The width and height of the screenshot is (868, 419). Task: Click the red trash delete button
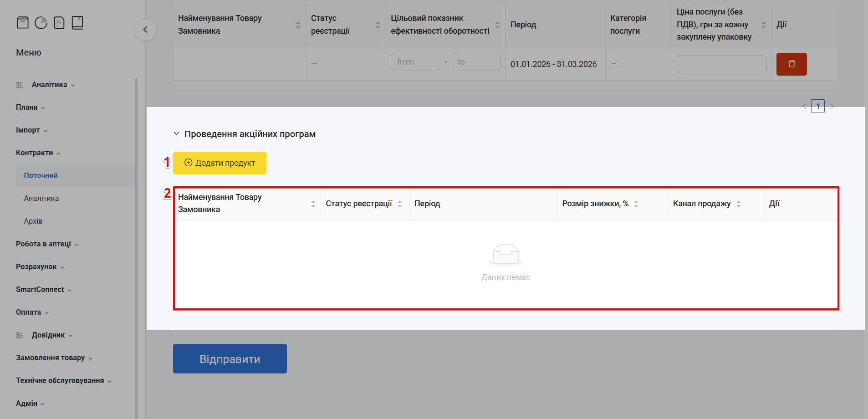(x=791, y=64)
